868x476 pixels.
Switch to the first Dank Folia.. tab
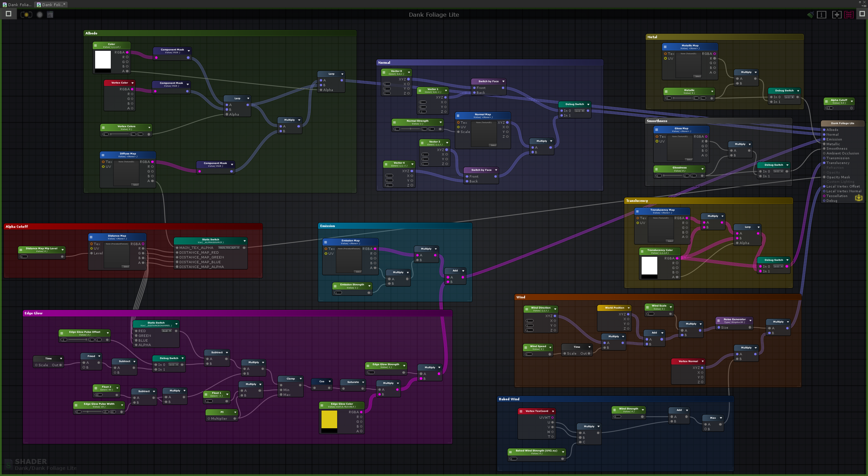pos(17,4)
